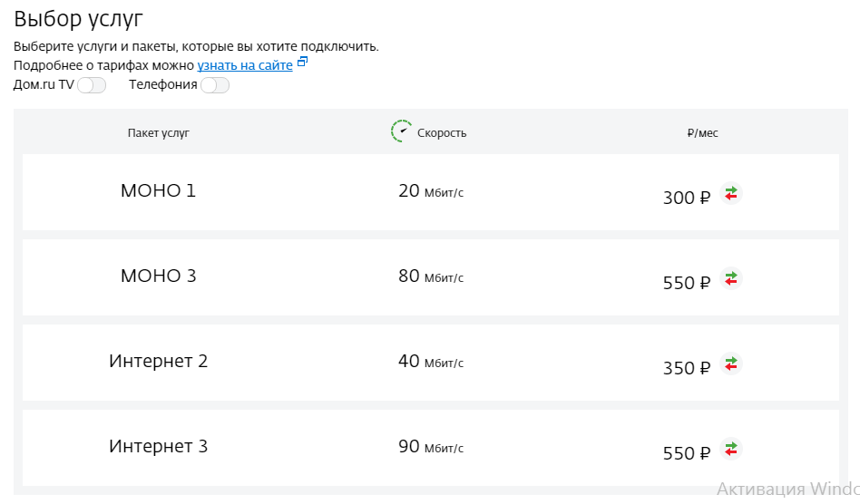
Task: Click the 300 ₽ price
Action: (687, 198)
